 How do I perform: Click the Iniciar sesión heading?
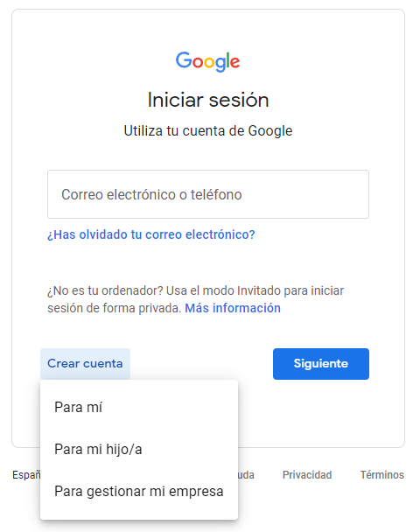coord(208,100)
